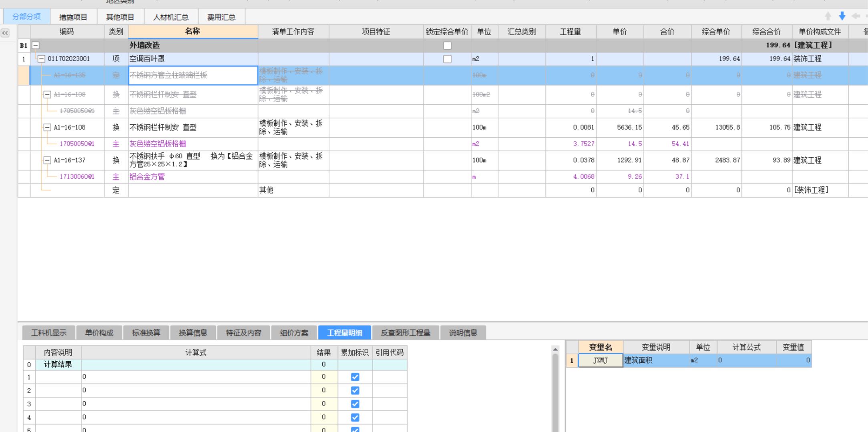Select purple row code 1713006@1
Image resolution: width=868 pixels, height=432 pixels.
click(x=77, y=177)
